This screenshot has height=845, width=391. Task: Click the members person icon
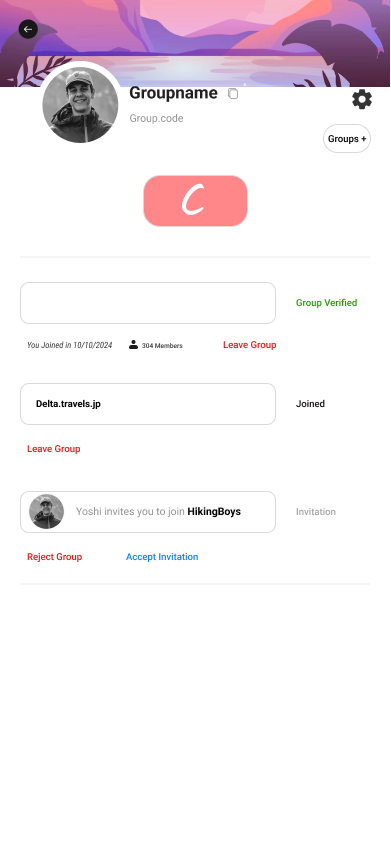(134, 345)
